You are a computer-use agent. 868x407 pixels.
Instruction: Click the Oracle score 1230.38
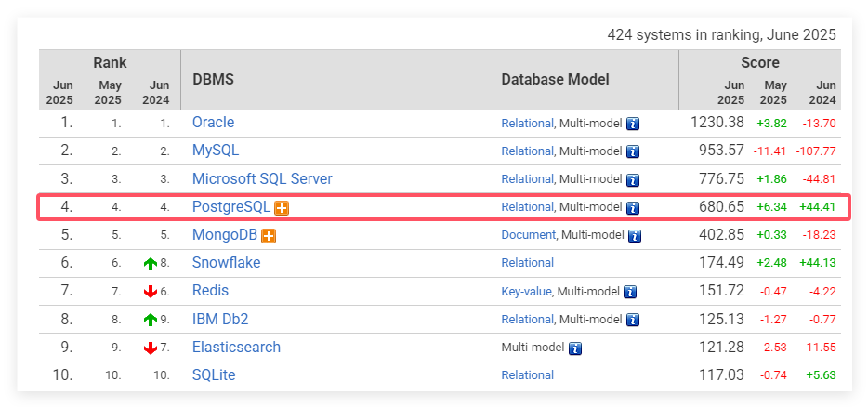[717, 123]
